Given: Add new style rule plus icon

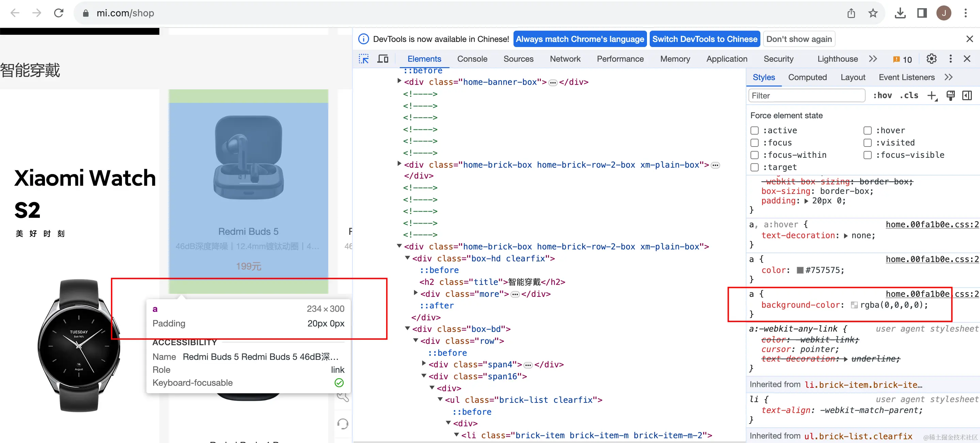Looking at the screenshot, I should 932,96.
